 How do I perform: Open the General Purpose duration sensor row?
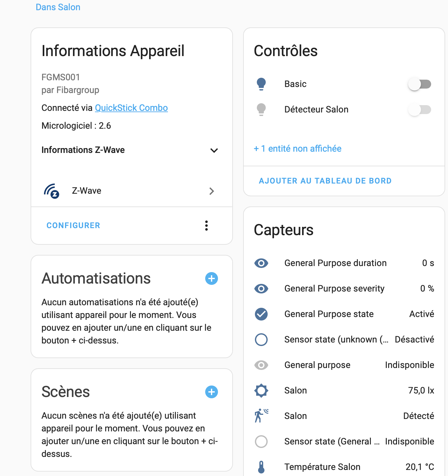click(x=344, y=263)
